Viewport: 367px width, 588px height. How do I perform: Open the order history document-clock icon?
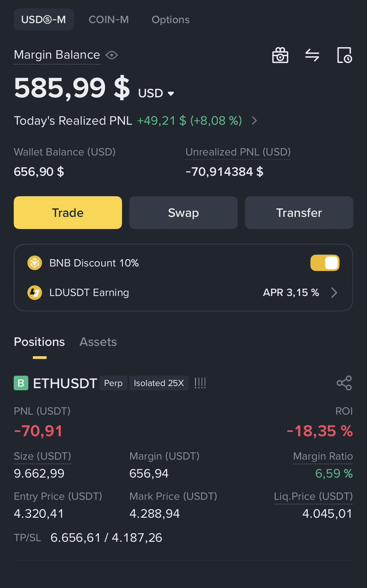(344, 55)
